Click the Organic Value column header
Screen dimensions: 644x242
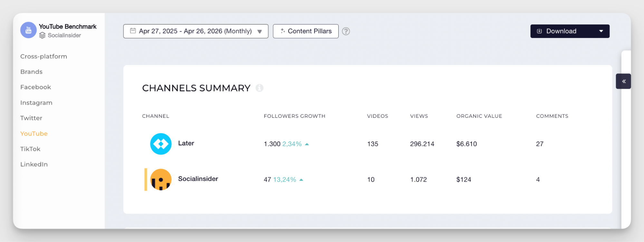[x=479, y=116]
